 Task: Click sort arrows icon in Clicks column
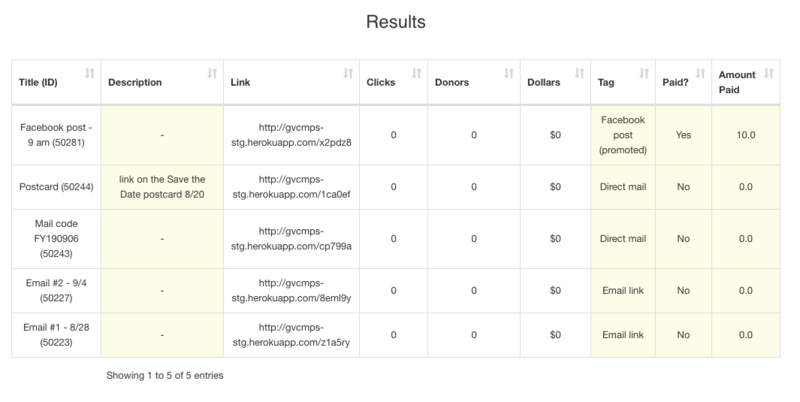coord(416,74)
